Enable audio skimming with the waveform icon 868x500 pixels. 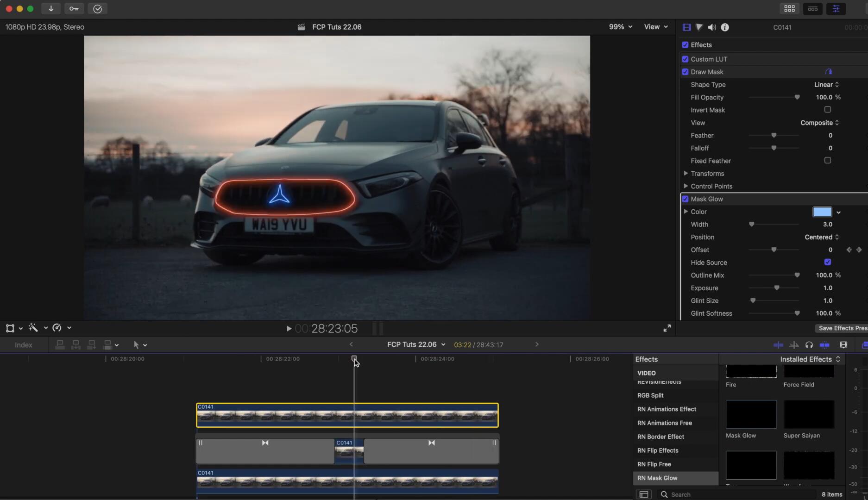[x=794, y=345]
